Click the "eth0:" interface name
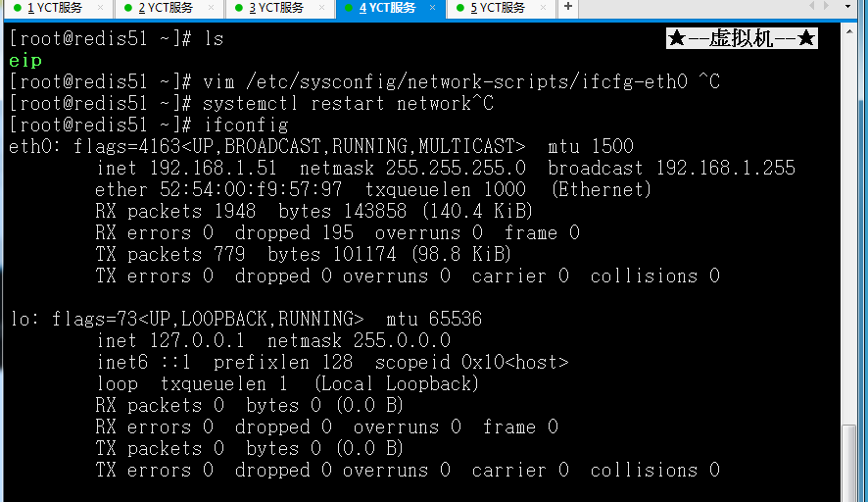 pyautogui.click(x=35, y=147)
